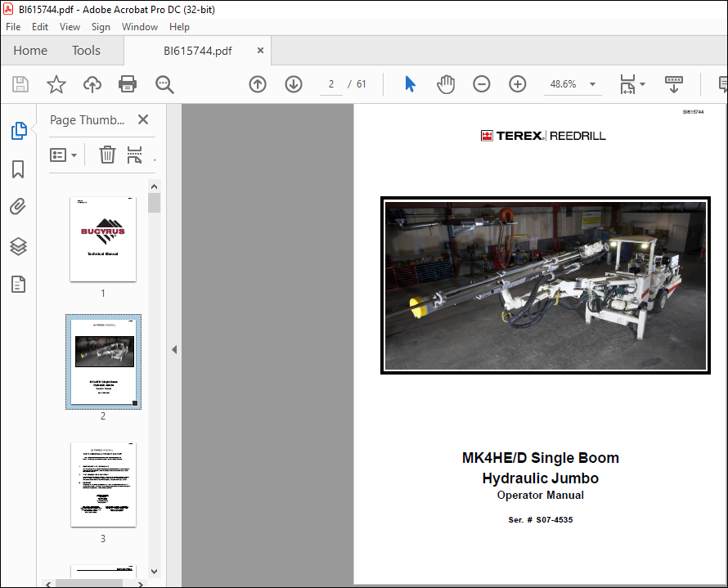The width and height of the screenshot is (728, 588).
Task: Open the File menu
Action: (13, 27)
